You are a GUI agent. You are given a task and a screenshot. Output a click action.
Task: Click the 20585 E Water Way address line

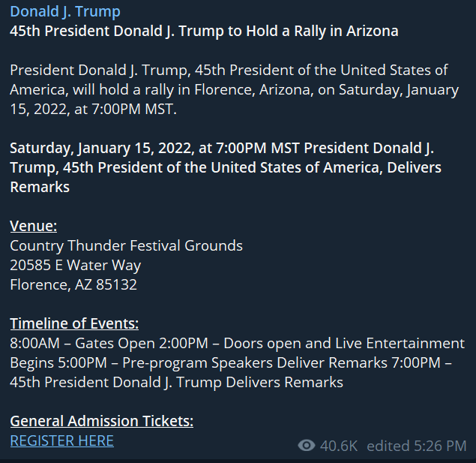click(x=75, y=265)
